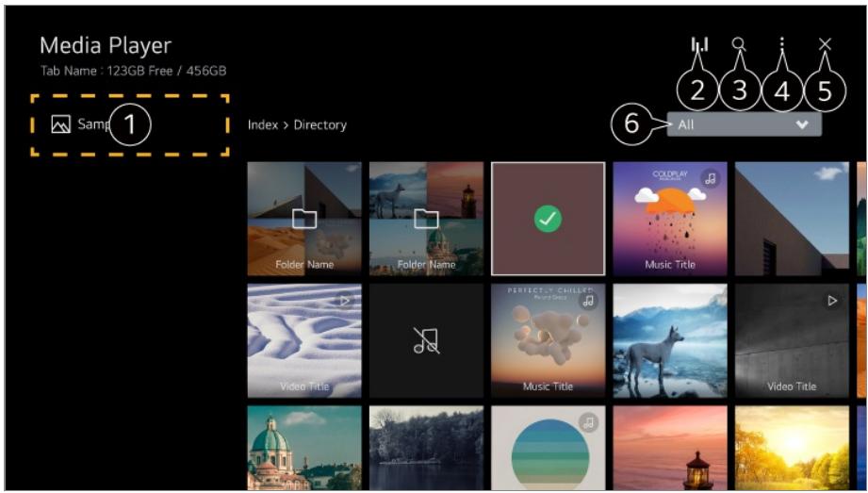Select the crossed-out music note tile

[426, 340]
